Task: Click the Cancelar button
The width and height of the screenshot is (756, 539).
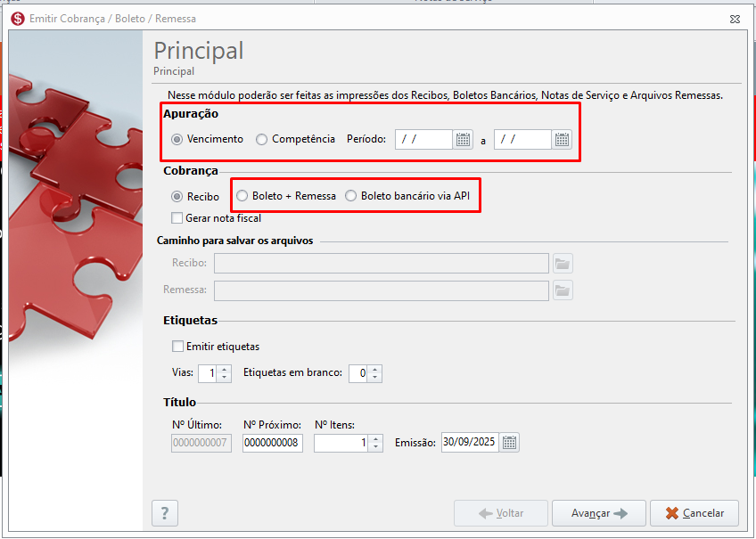Action: pos(694,513)
